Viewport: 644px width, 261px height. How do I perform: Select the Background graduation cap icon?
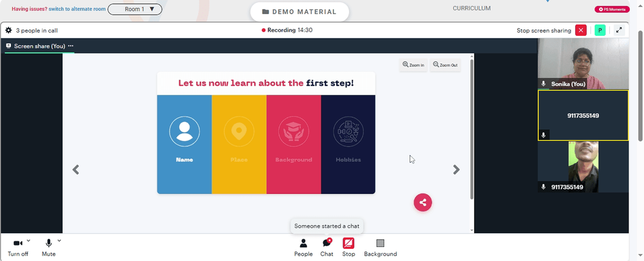pos(294,132)
